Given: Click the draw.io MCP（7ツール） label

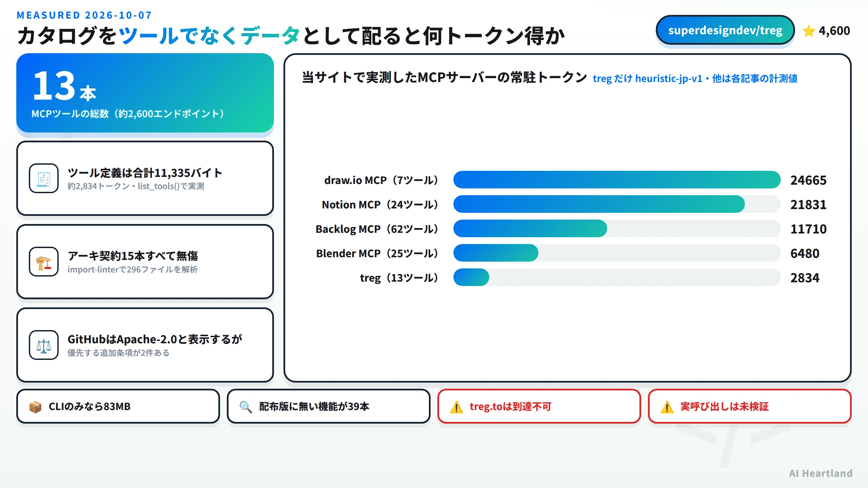Looking at the screenshot, I should pos(381,180).
